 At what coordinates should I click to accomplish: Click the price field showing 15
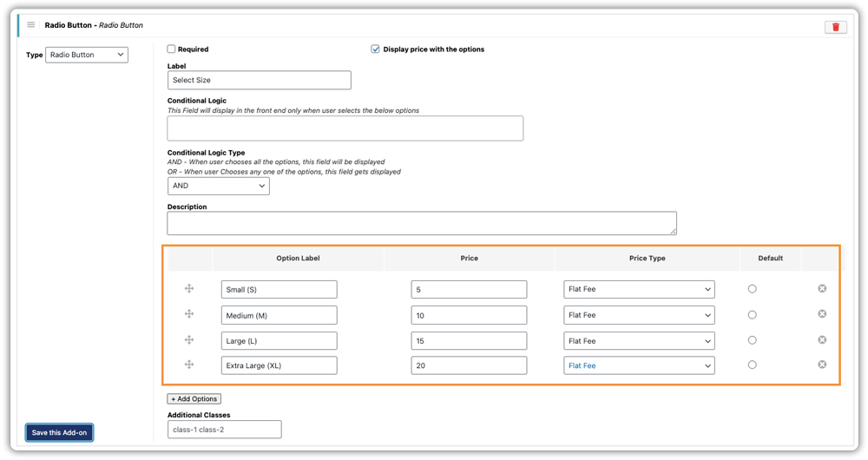469,341
